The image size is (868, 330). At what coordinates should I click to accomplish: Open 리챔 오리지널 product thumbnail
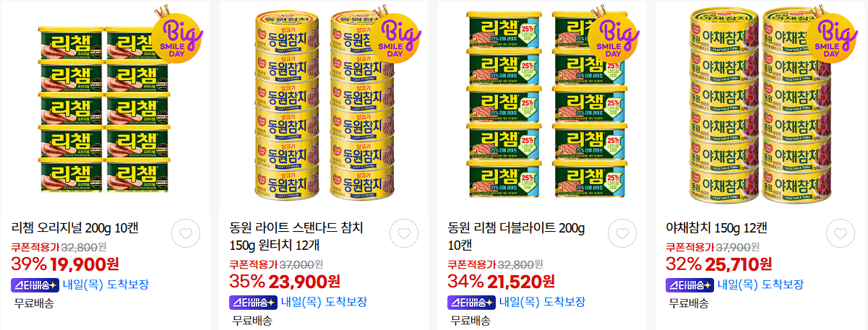(106, 106)
